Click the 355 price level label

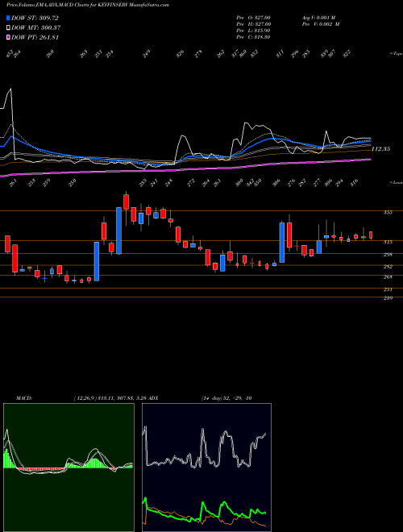pos(388,212)
